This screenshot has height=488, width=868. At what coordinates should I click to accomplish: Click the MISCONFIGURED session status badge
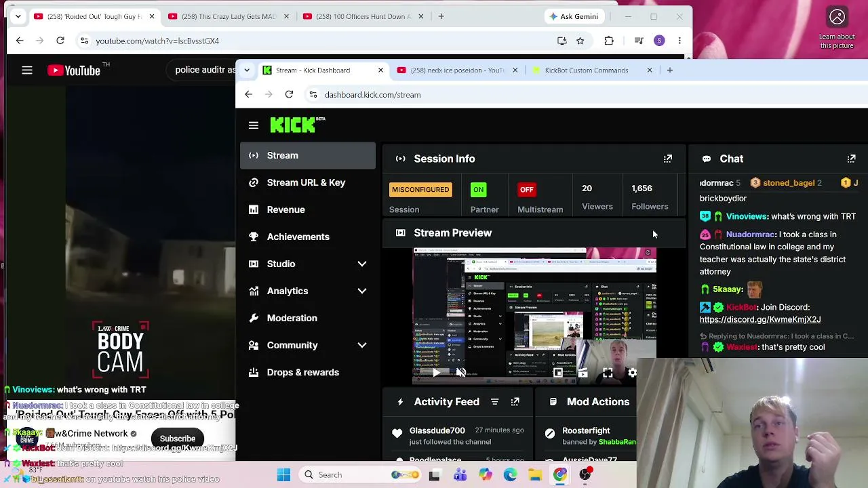(x=420, y=190)
